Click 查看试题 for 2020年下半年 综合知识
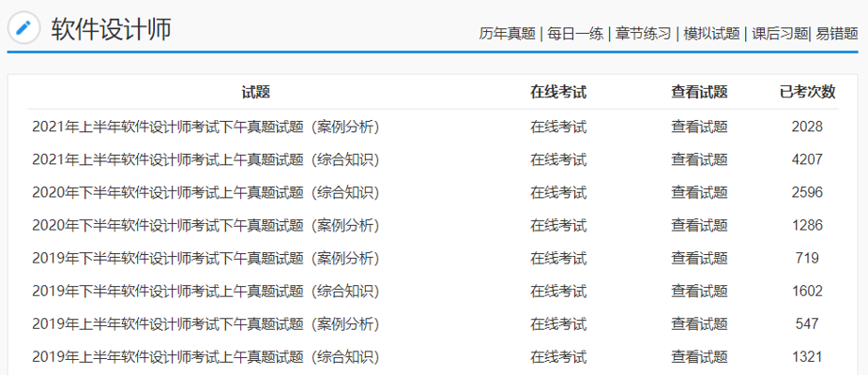This screenshot has height=375, width=868. tap(699, 192)
